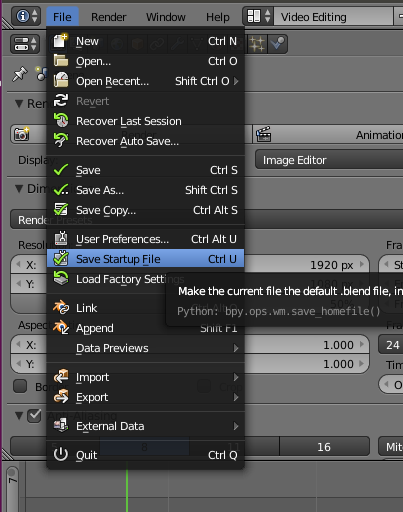
Task: Select the physics tab icon
Action: click(x=277, y=44)
